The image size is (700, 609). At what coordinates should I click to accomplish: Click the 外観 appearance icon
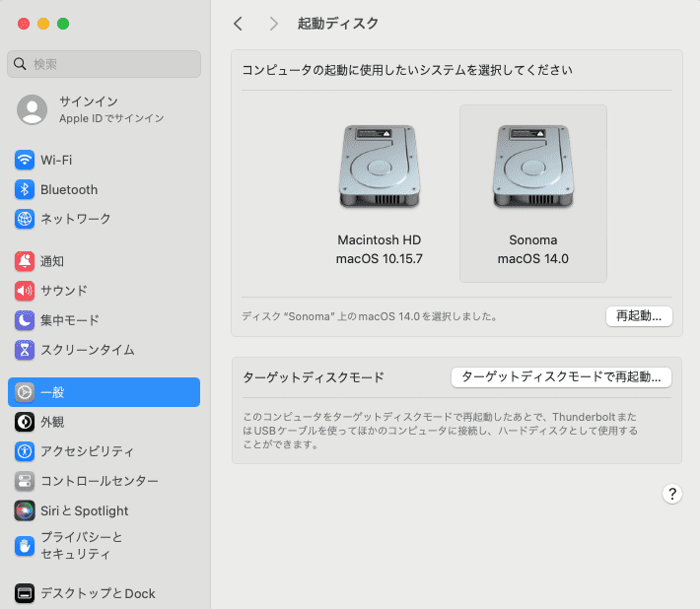tap(25, 422)
